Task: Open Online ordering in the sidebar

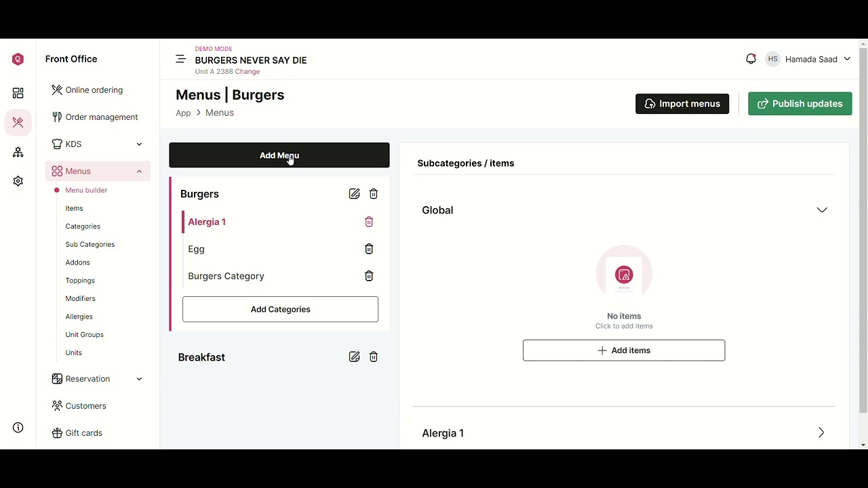Action: click(x=94, y=90)
